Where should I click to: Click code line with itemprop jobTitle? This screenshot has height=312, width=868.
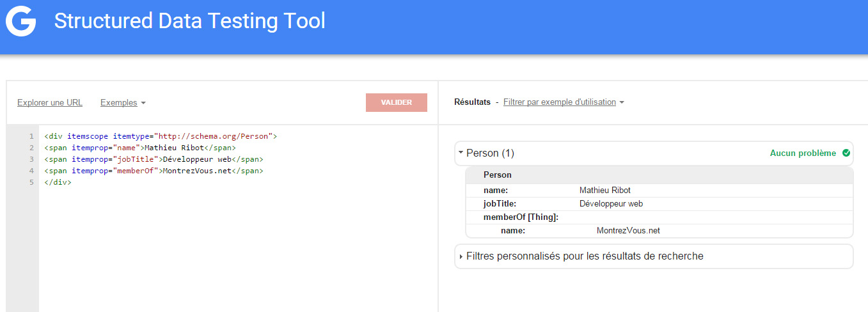point(154,159)
